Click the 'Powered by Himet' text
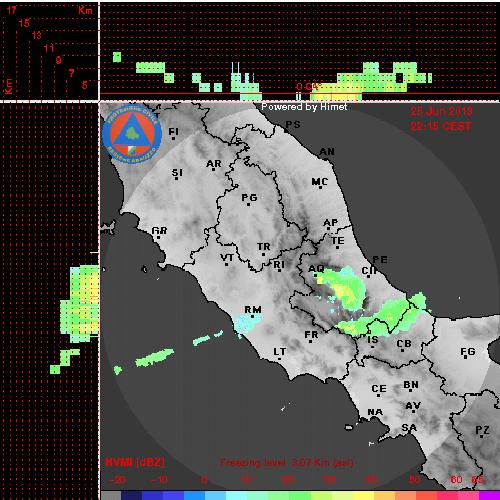500x500 pixels. coord(304,107)
